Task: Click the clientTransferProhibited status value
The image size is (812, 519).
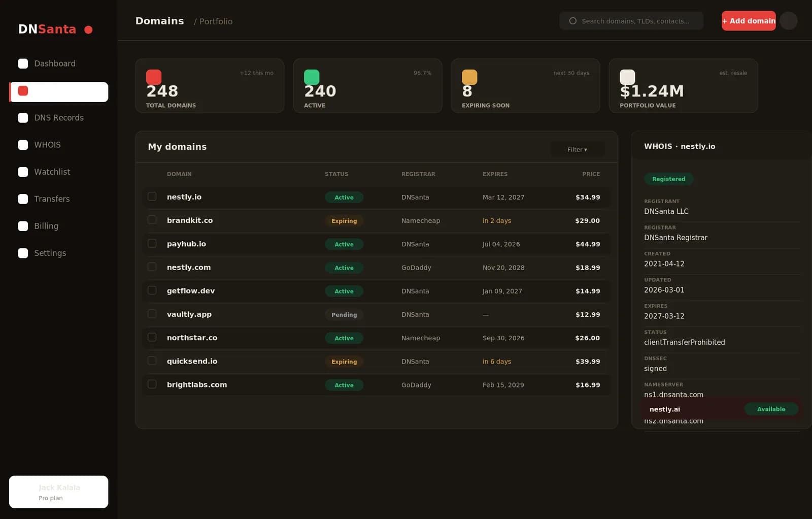Action: click(x=685, y=342)
